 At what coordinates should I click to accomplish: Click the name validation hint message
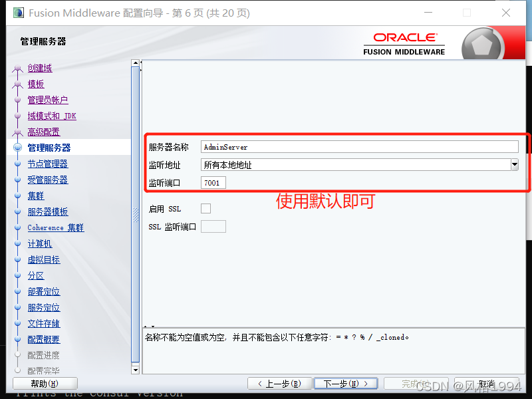277,337
